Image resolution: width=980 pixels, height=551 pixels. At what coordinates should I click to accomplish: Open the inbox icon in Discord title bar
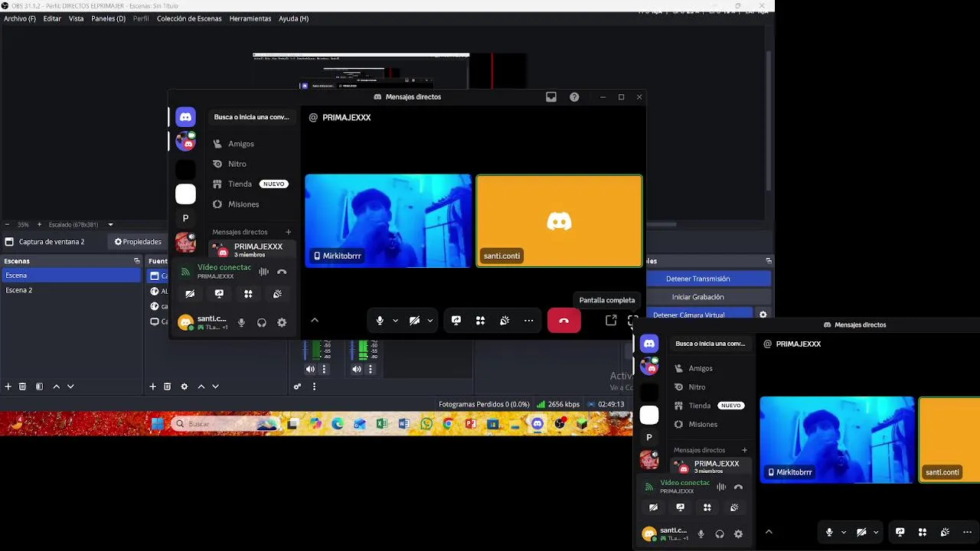point(551,97)
